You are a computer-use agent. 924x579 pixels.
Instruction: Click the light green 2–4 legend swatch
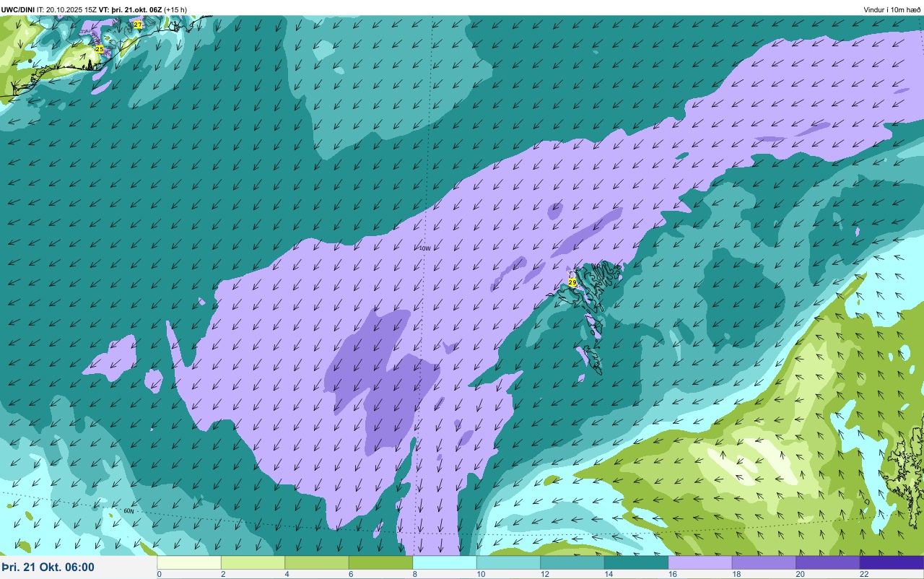[x=253, y=562]
